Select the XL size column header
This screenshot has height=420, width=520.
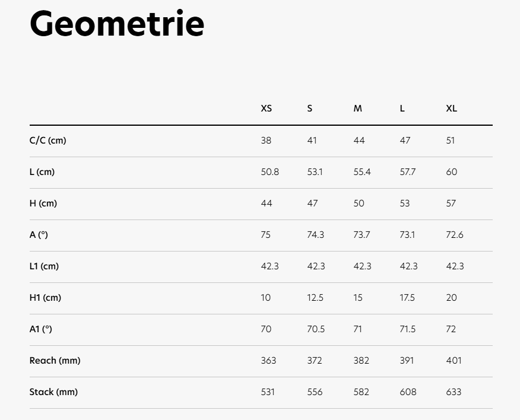point(452,109)
